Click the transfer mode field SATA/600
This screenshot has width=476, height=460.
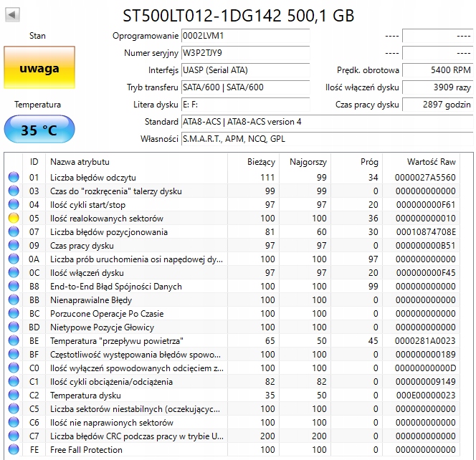tap(244, 87)
